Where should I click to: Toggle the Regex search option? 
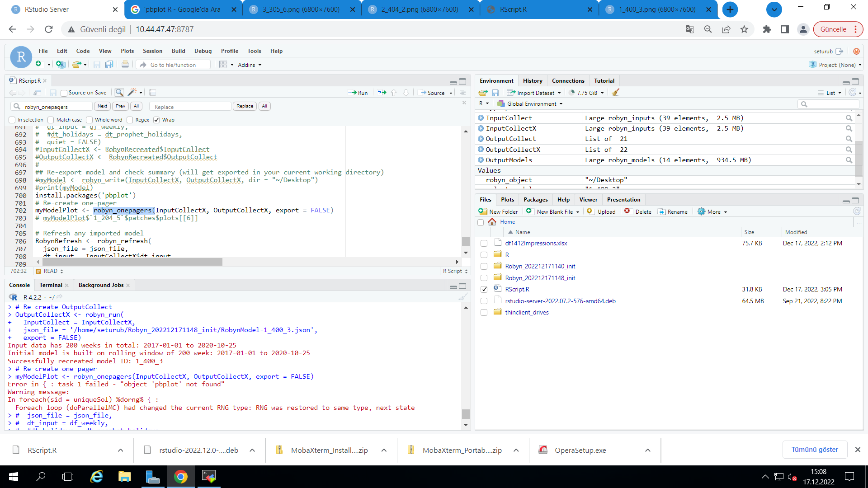131,120
